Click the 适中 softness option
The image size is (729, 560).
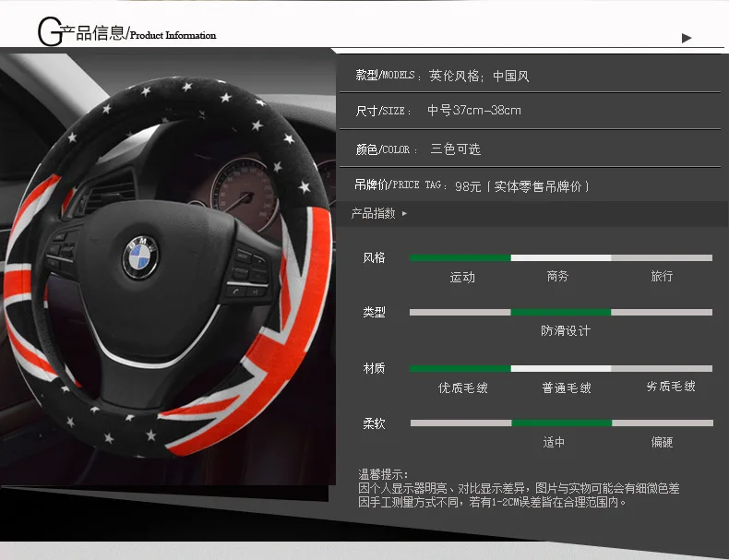tap(554, 442)
